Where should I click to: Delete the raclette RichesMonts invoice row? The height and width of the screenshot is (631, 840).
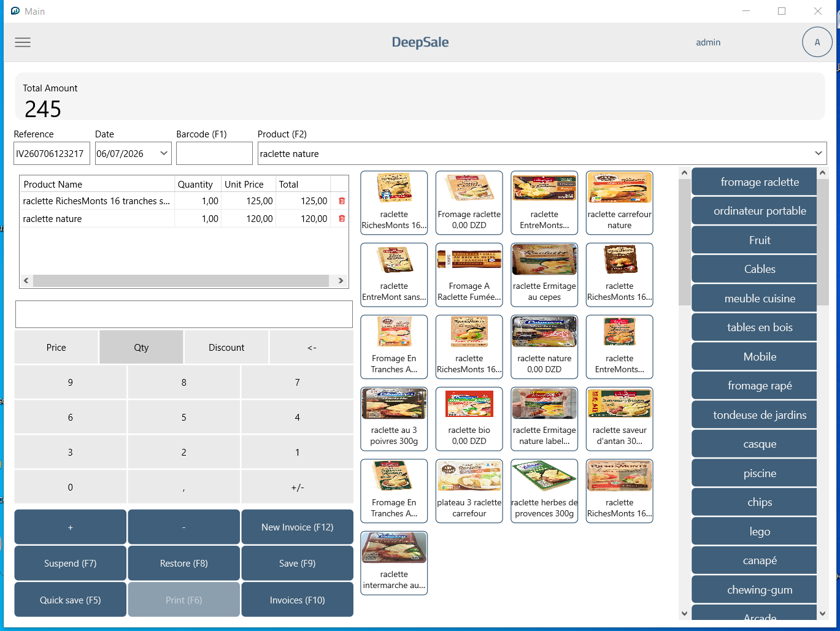pos(342,201)
